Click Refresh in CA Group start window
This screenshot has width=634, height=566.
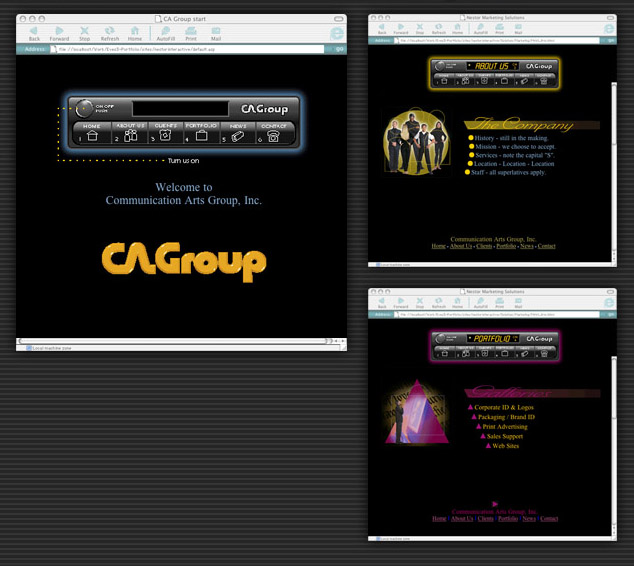coord(110,34)
